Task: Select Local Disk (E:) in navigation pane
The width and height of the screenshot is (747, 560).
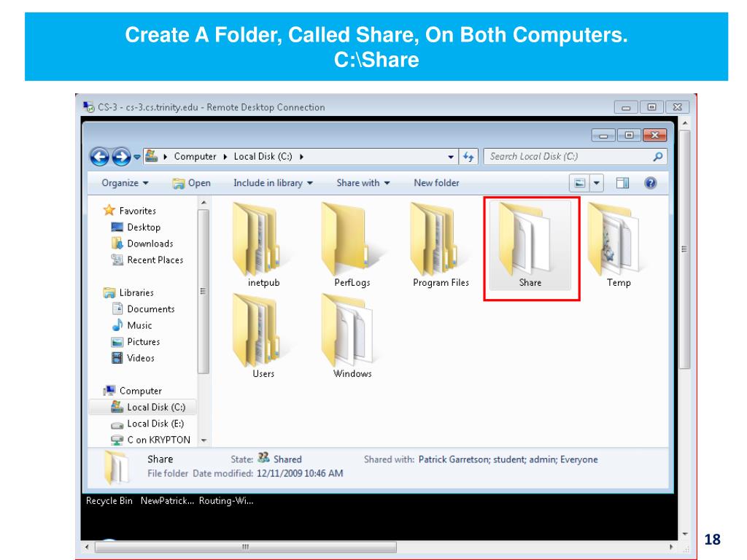Action: click(147, 424)
